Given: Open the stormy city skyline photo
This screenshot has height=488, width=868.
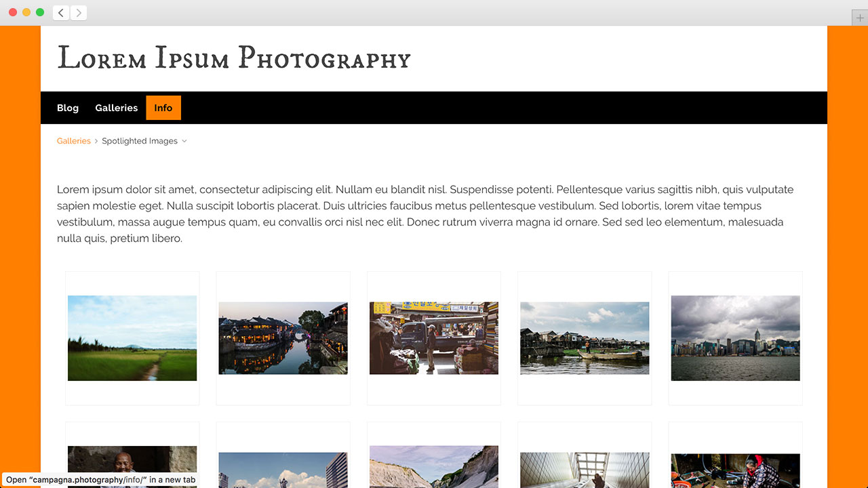Looking at the screenshot, I should pos(736,338).
